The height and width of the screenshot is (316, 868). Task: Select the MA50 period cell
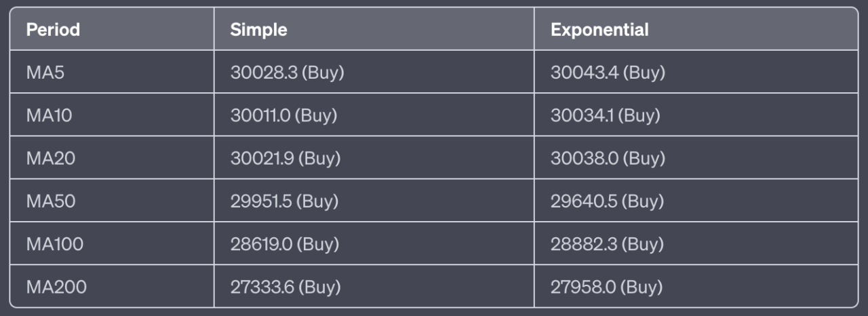(50, 201)
